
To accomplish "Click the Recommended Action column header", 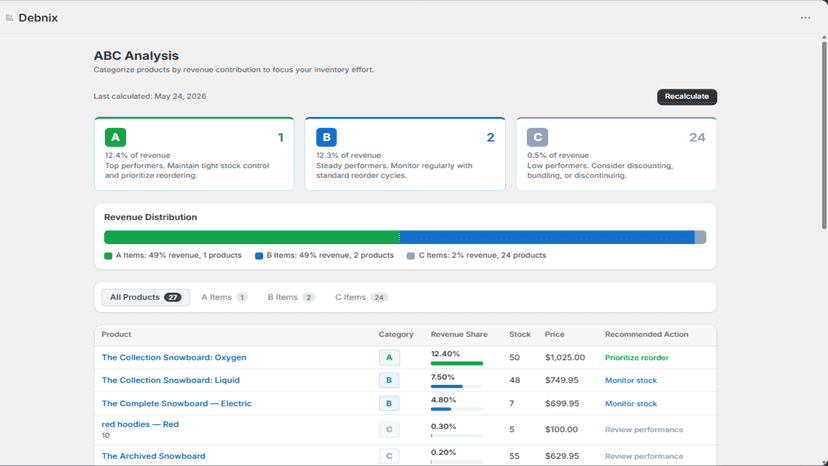I will click(x=646, y=334).
